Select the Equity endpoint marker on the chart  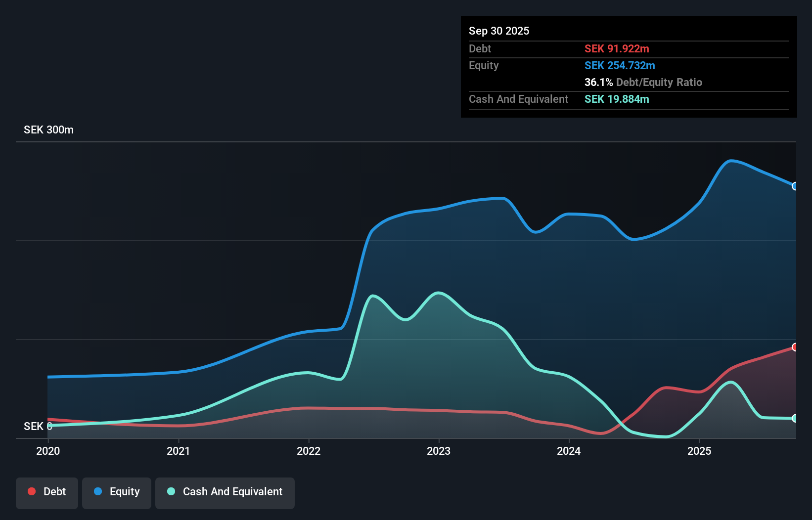795,186
